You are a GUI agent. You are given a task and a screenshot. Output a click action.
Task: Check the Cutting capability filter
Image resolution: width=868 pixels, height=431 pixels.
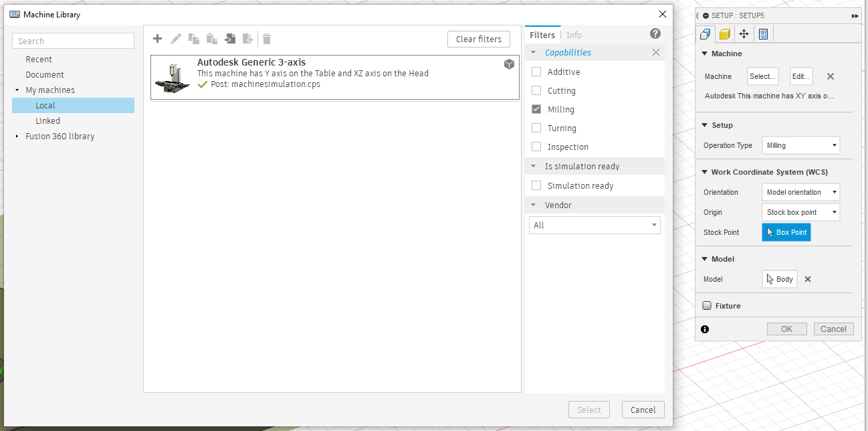(x=536, y=90)
